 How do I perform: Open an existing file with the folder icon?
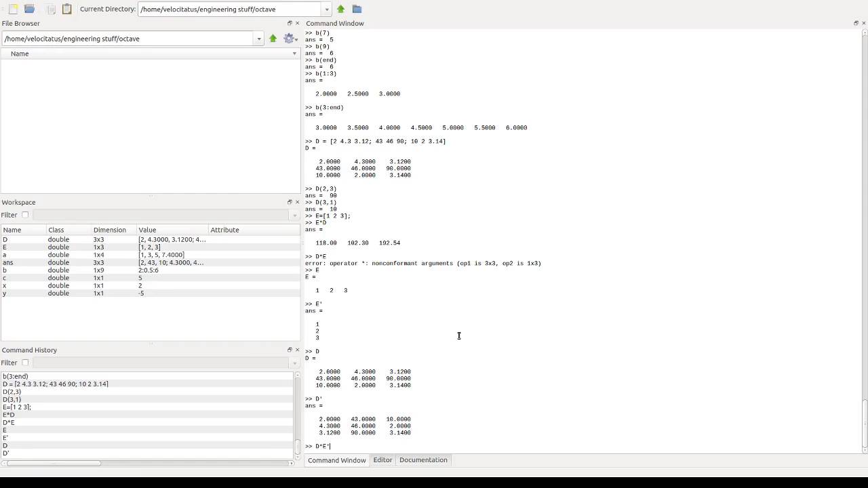(29, 9)
